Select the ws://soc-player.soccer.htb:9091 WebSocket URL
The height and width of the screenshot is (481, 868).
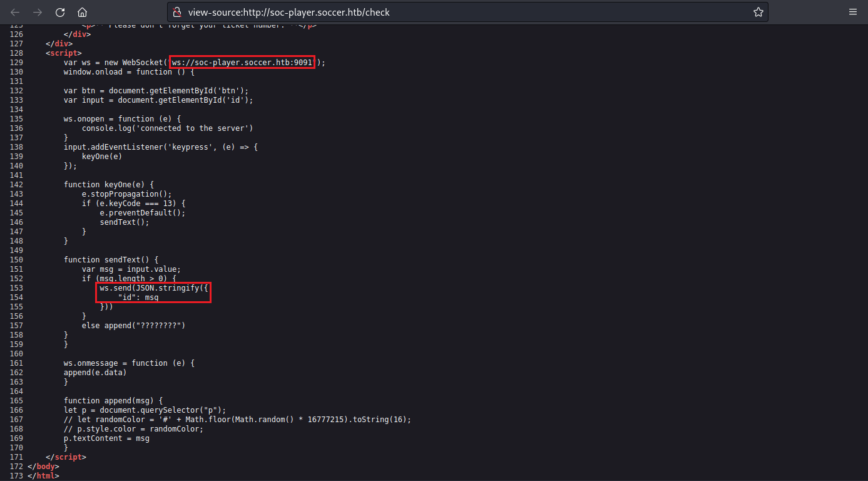pyautogui.click(x=242, y=63)
